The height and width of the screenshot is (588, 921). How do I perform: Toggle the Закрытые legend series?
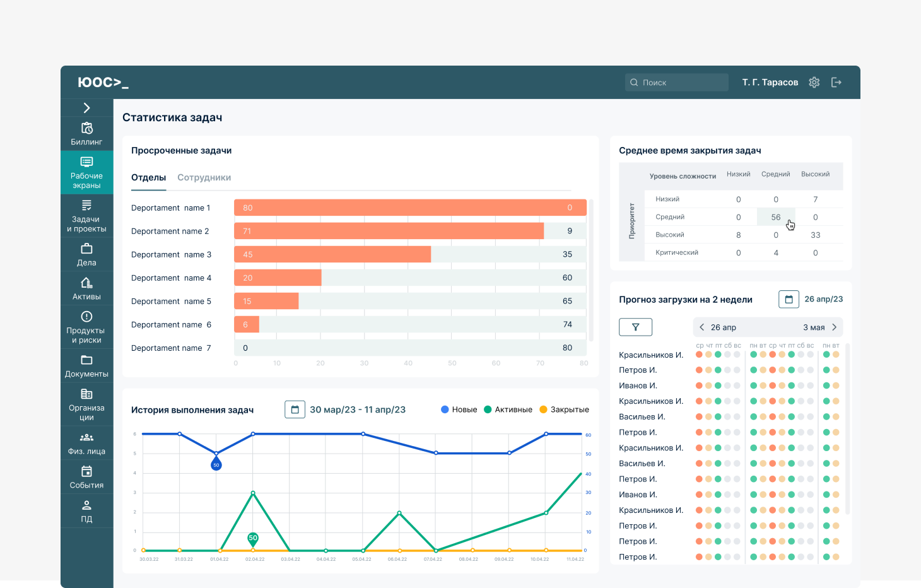(x=565, y=409)
